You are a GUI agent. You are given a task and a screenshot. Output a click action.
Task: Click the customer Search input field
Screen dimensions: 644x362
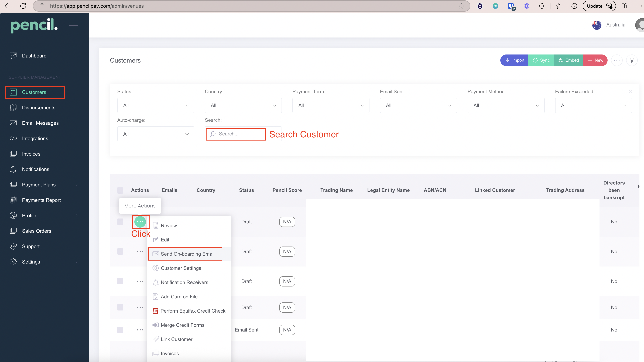(238, 134)
